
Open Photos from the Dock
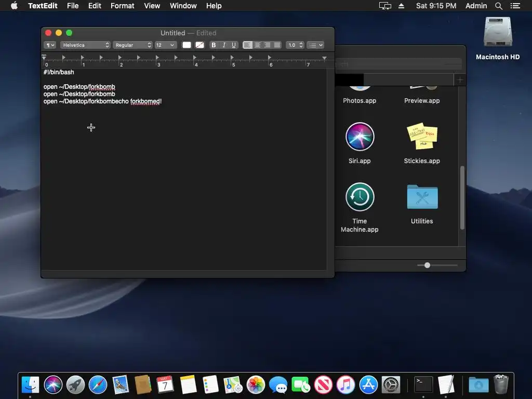tap(256, 385)
